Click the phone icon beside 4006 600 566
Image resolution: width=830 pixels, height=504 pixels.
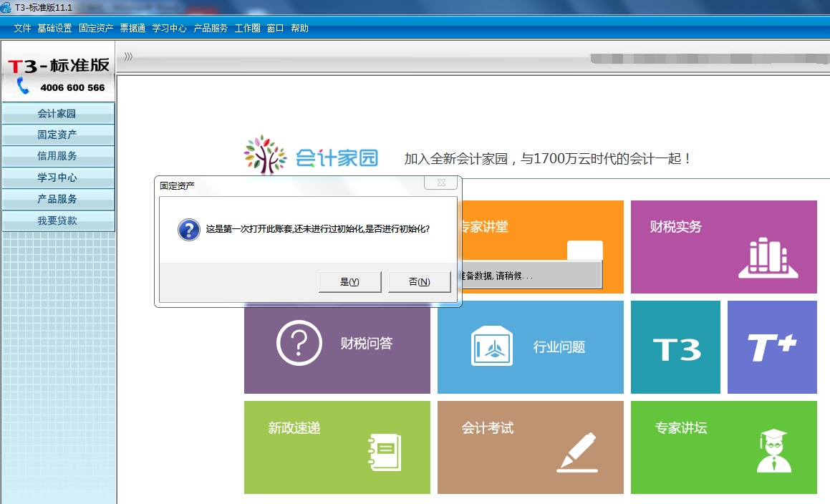[x=23, y=85]
